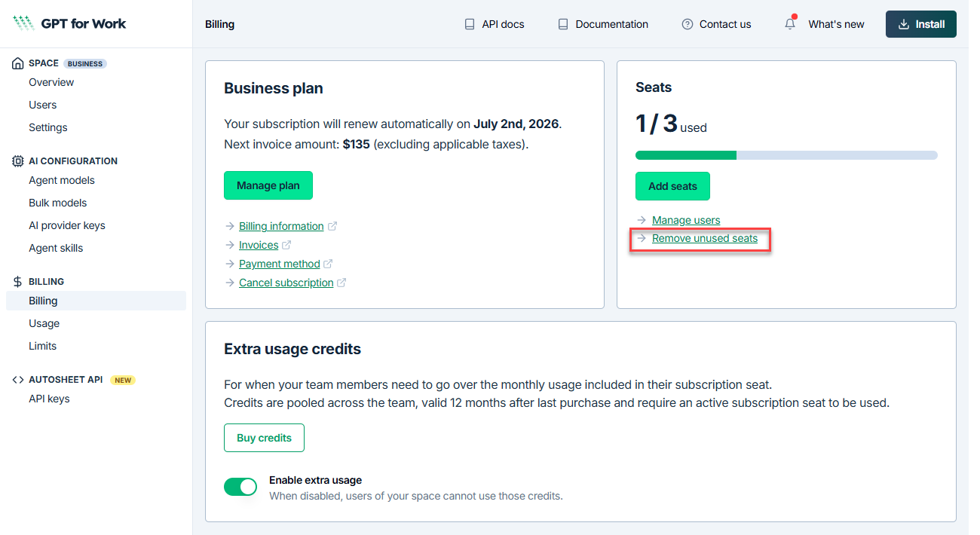Click the Autosheet API code brackets icon
Screen dimensions: 980x535
pos(18,380)
